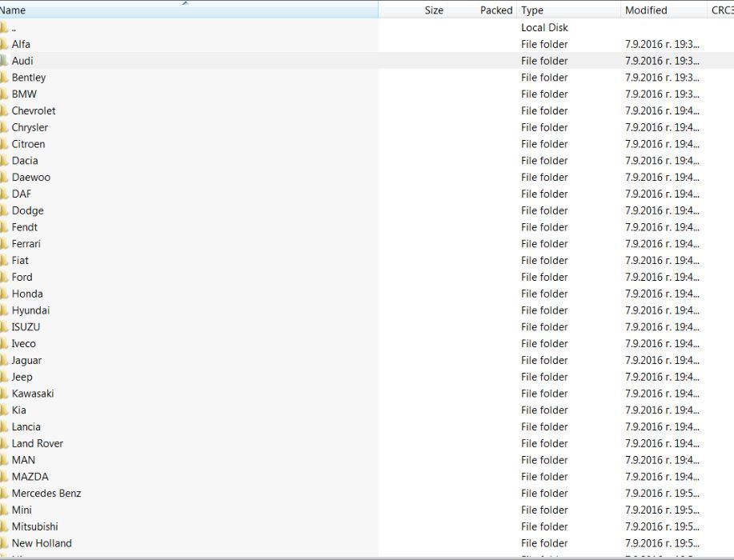Click Modified date in Chevrolet row
The image size is (734, 560).
[662, 111]
